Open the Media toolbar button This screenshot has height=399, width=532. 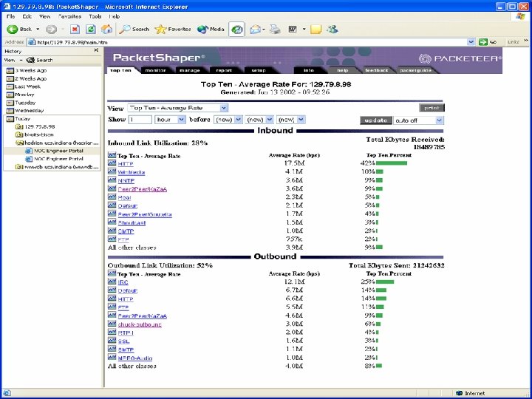pyautogui.click(x=211, y=29)
